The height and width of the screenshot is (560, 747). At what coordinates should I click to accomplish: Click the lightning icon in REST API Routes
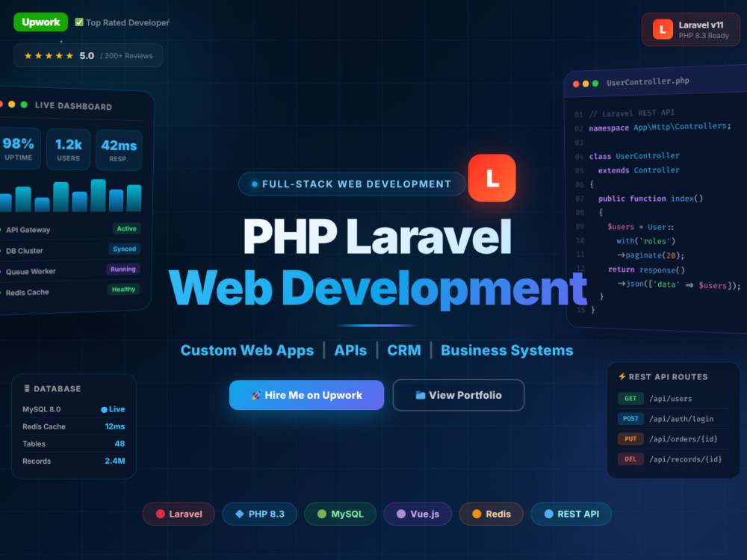point(622,376)
